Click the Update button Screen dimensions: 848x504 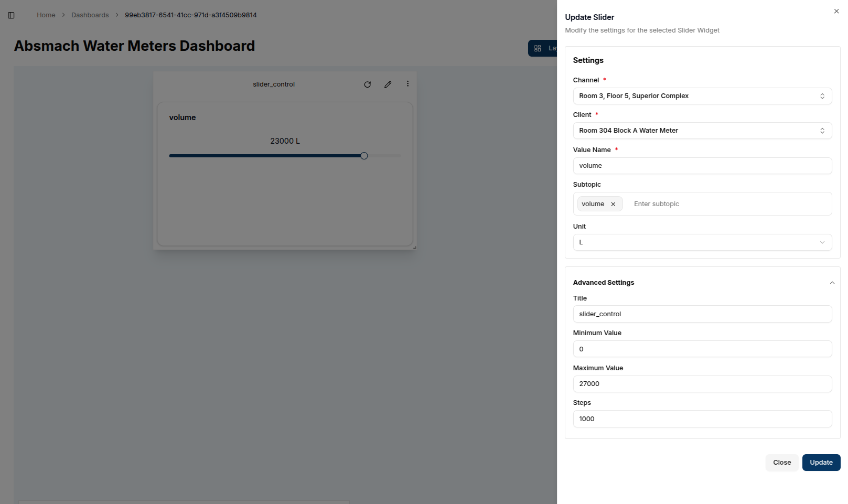pyautogui.click(x=821, y=463)
